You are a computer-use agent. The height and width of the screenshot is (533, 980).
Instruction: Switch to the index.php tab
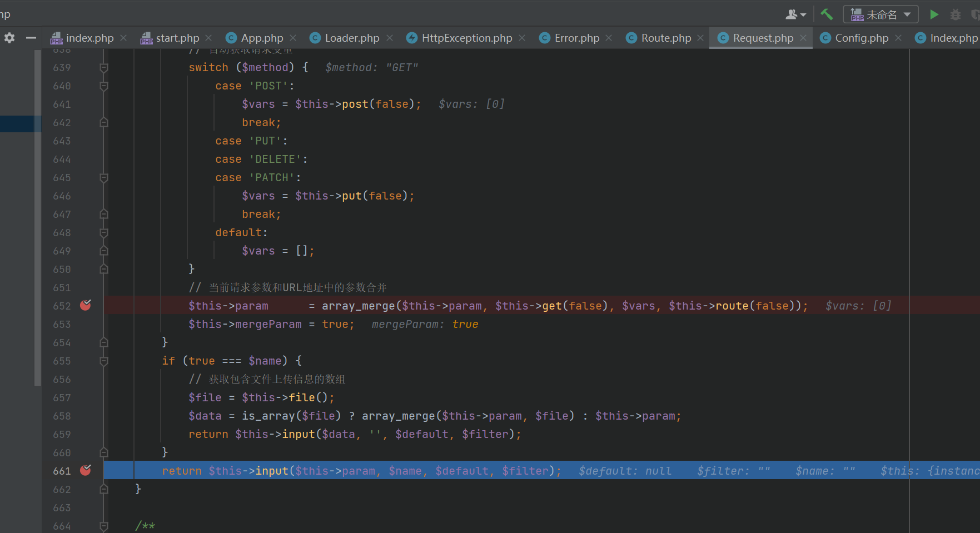tap(89, 38)
